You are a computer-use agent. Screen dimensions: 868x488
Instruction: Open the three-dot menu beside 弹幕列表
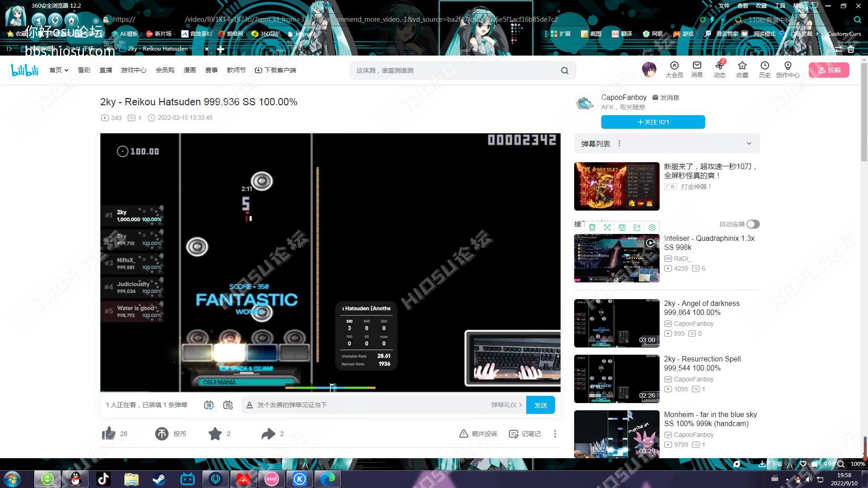point(619,144)
